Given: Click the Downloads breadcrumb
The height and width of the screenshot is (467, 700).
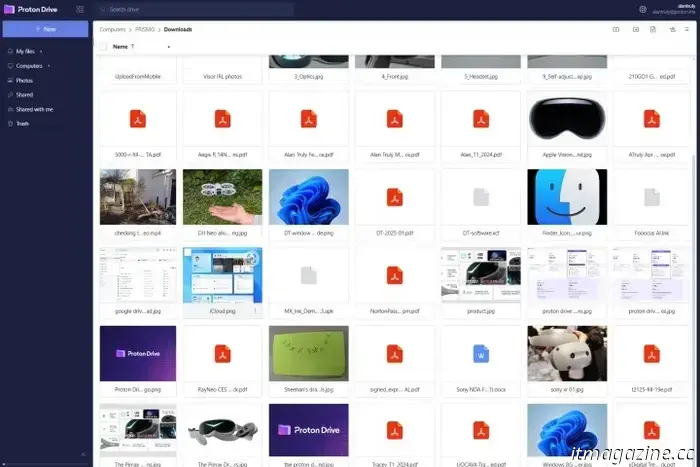Looking at the screenshot, I should pos(178,29).
